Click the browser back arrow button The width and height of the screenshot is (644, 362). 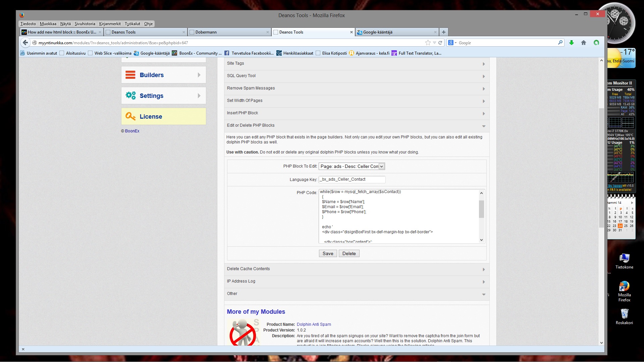point(25,43)
